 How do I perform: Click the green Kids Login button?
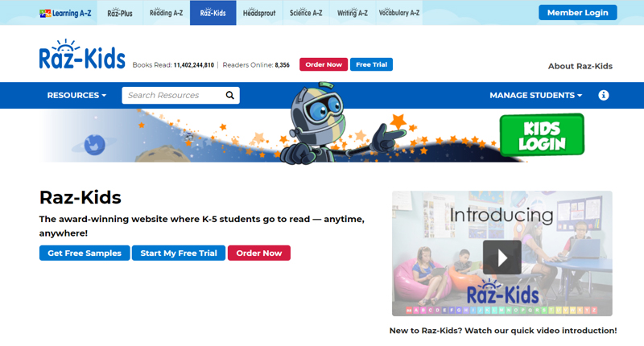pos(542,135)
